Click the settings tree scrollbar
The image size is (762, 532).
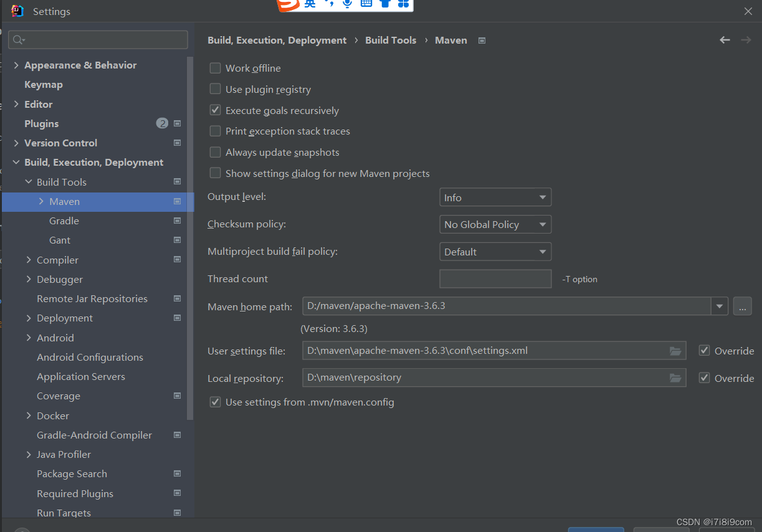pyautogui.click(x=190, y=239)
